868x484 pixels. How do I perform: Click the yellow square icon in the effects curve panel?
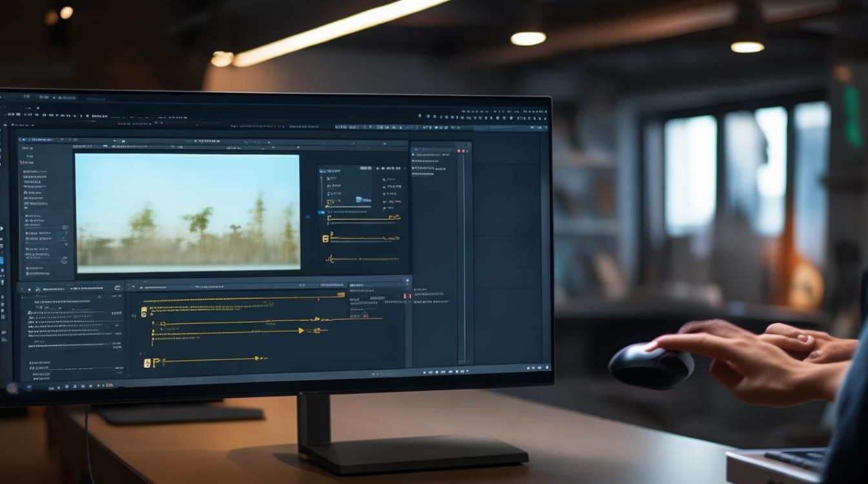325,238
